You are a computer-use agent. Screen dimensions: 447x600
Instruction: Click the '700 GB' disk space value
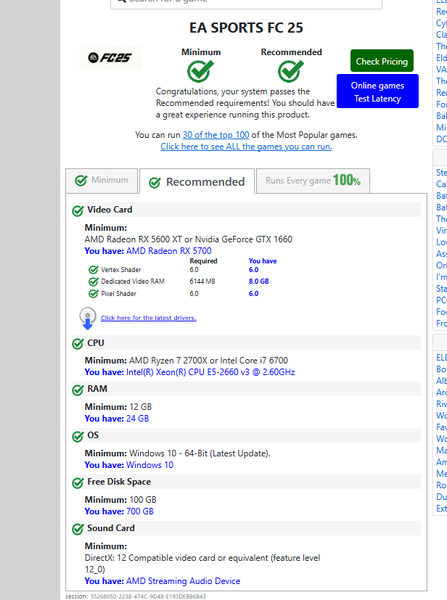[140, 511]
